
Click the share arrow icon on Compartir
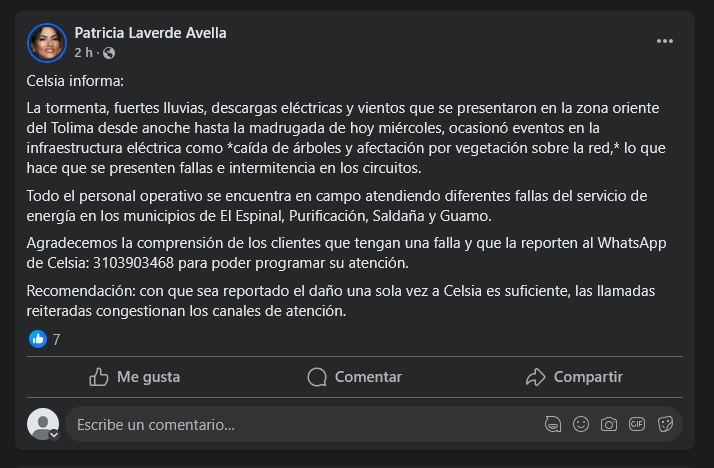click(x=536, y=377)
